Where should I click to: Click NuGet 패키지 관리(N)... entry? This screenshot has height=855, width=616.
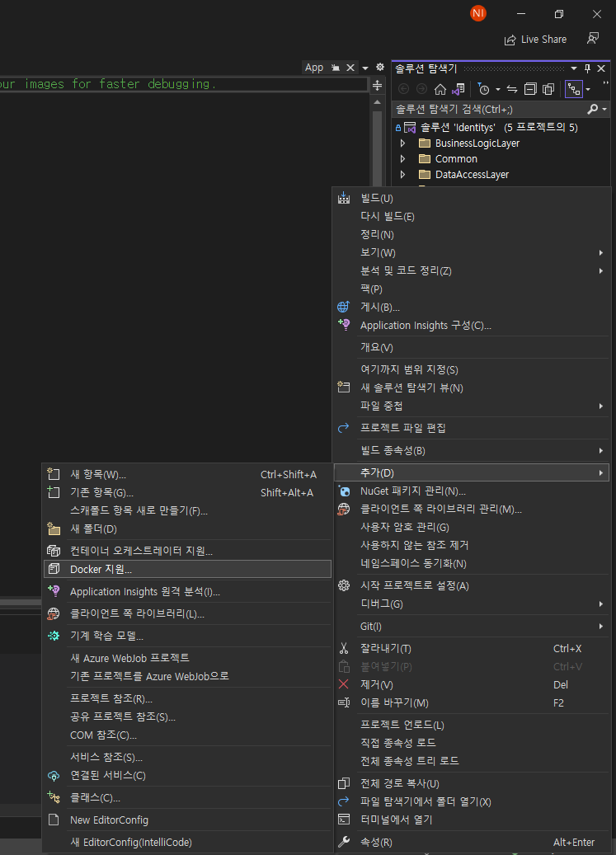pyautogui.click(x=472, y=491)
